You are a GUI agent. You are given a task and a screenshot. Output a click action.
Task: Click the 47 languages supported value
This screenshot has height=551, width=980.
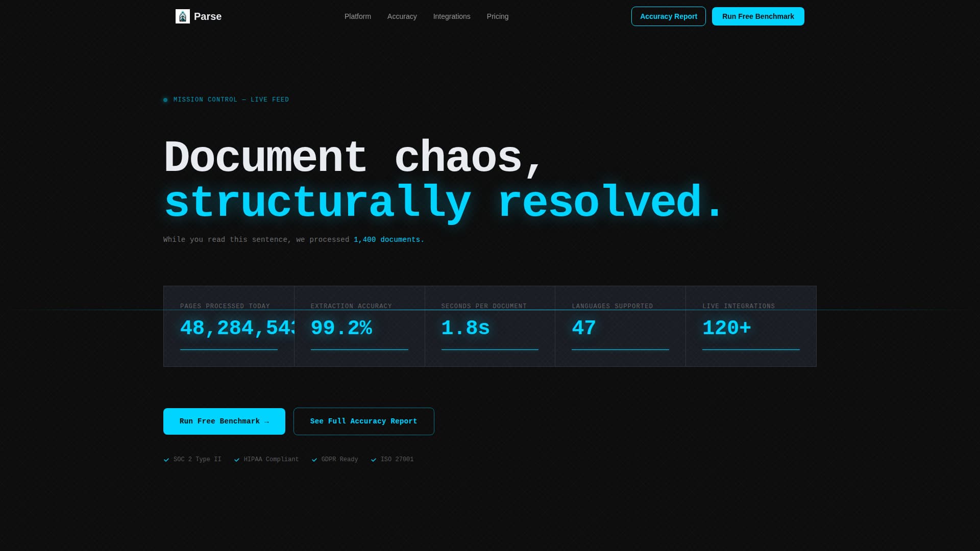pos(584,328)
